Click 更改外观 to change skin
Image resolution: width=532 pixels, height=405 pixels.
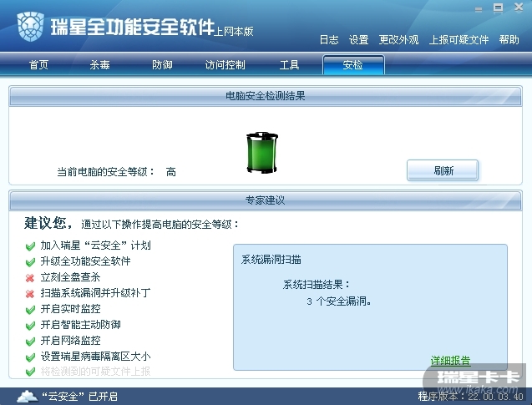(398, 40)
